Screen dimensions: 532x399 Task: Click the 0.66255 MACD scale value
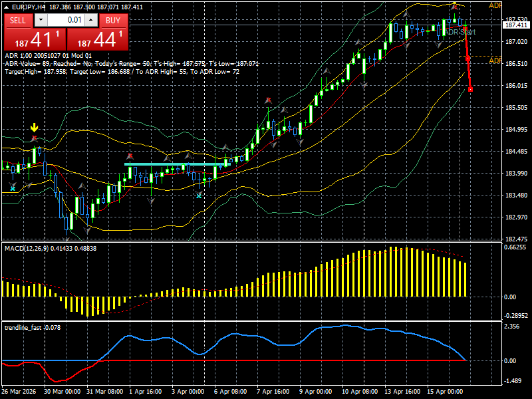coord(515,247)
